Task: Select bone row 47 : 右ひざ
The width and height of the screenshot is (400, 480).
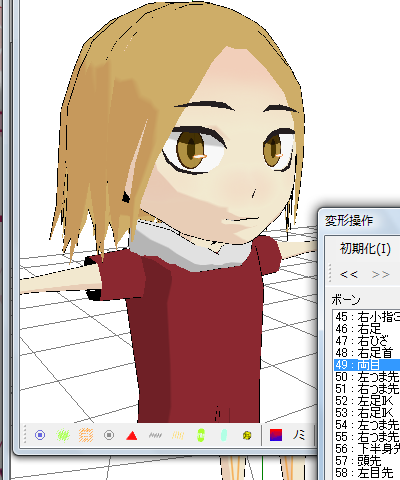Action: pos(366,341)
